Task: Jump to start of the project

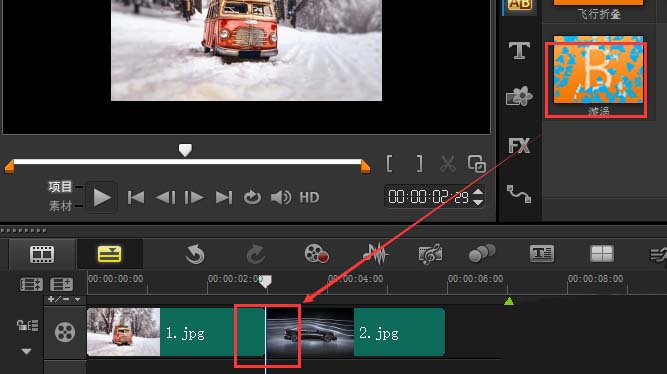Action: pyautogui.click(x=136, y=197)
